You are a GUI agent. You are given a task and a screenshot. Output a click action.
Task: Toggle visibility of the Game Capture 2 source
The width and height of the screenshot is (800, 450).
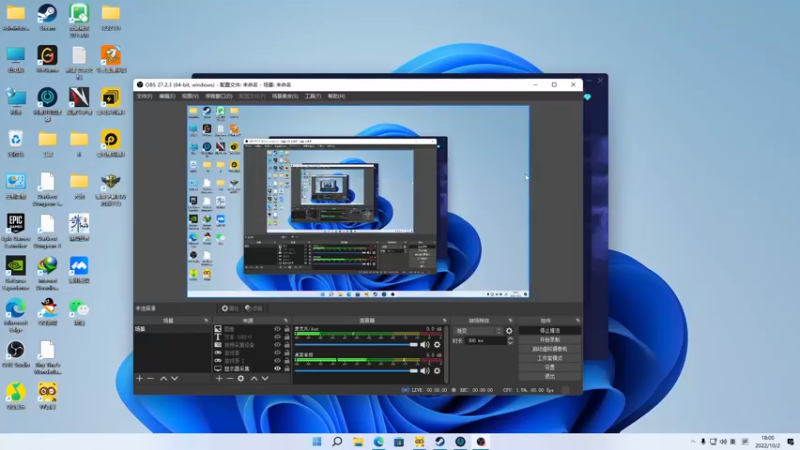tap(278, 361)
